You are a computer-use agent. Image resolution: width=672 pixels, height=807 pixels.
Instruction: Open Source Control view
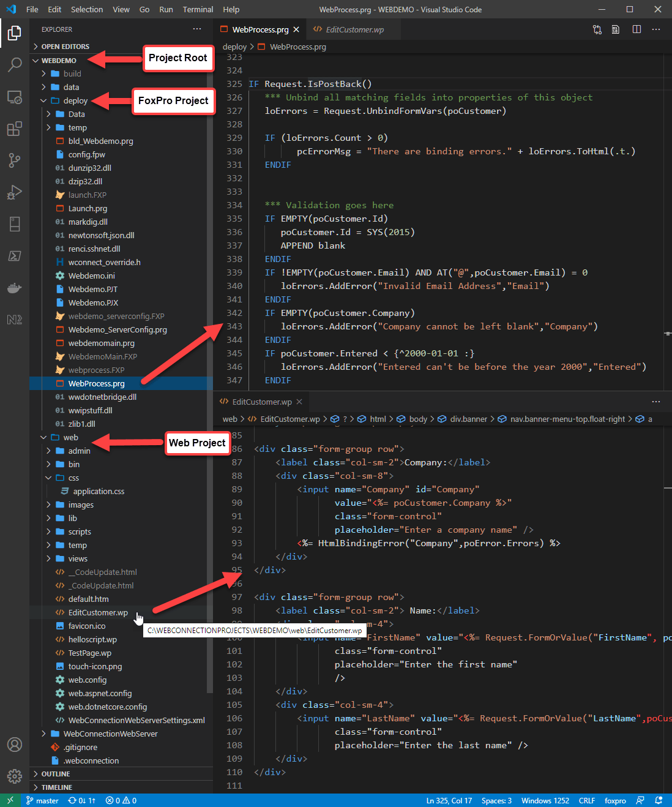15,160
